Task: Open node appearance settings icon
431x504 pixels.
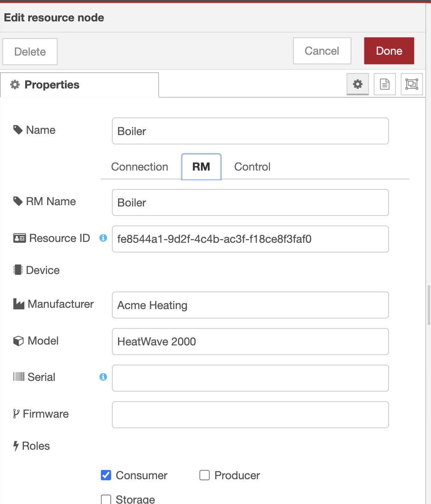Action: pos(411,84)
